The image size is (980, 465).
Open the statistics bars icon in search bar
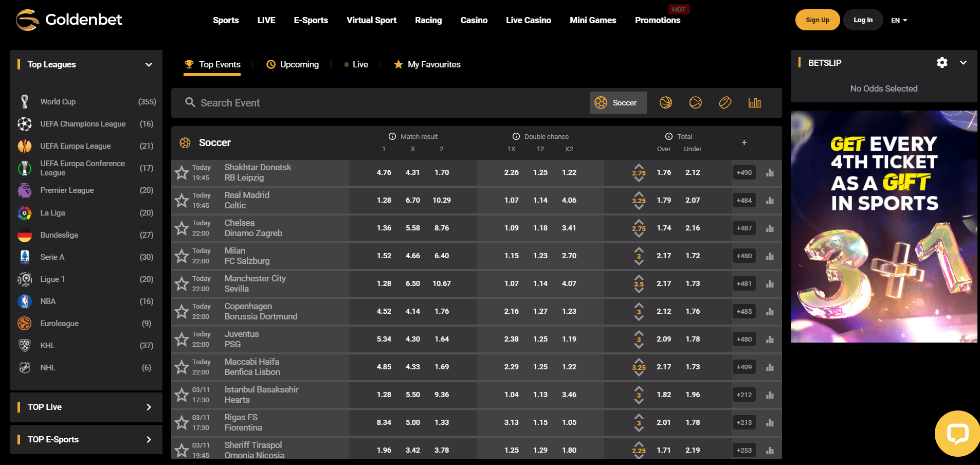755,103
